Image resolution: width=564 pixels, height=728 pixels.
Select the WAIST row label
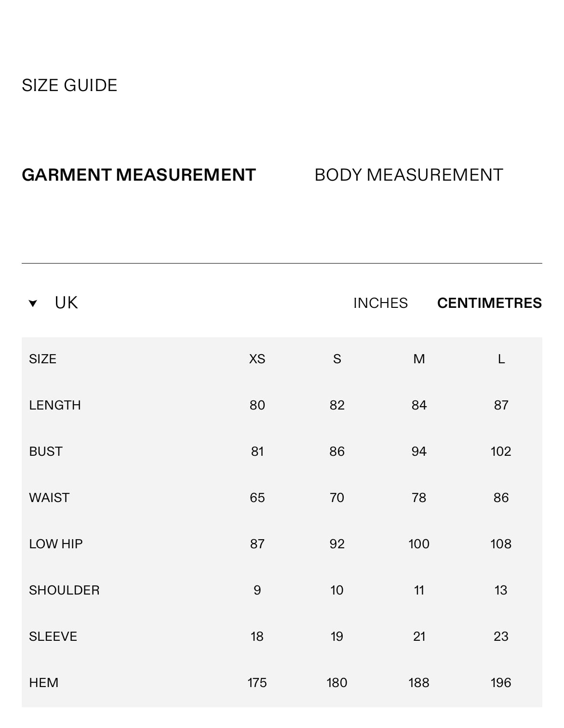[x=49, y=498]
